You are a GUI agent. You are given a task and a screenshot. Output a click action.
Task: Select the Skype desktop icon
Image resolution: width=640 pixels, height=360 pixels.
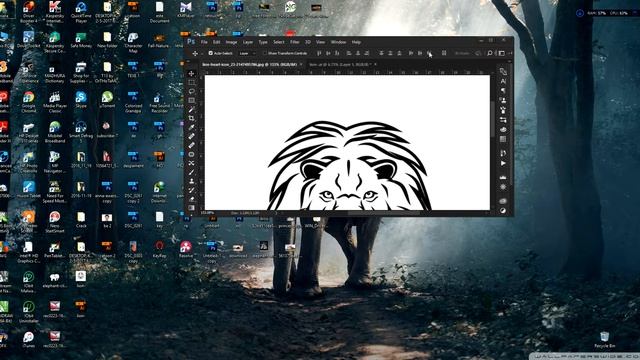pyautogui.click(x=81, y=99)
